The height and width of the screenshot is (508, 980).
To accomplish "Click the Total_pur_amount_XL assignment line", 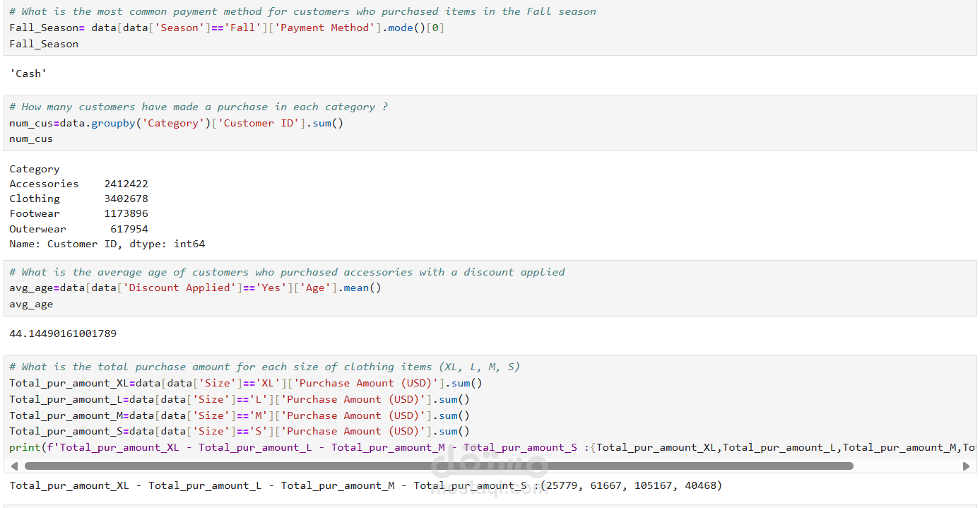I will [245, 383].
